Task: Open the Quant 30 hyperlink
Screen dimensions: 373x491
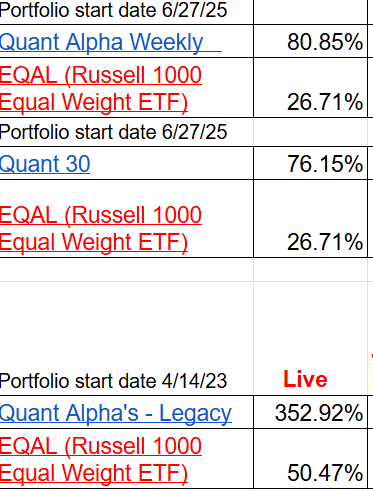Action: click(x=45, y=164)
